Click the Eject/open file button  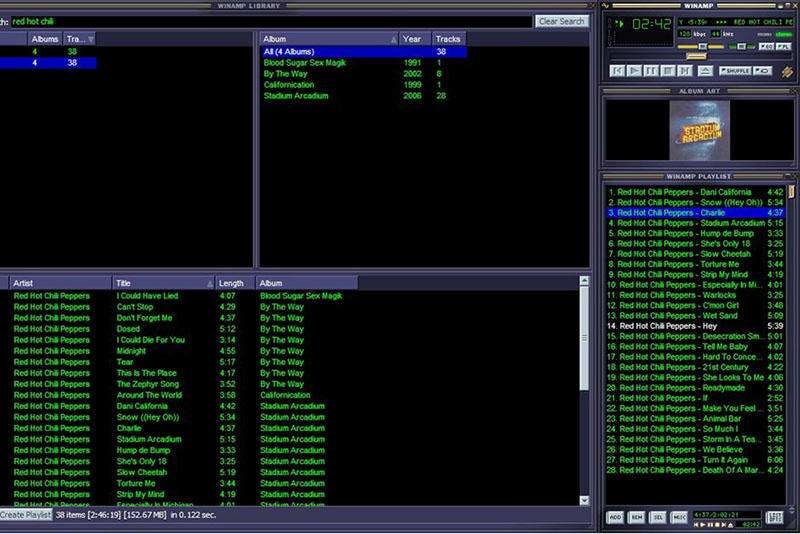[705, 71]
